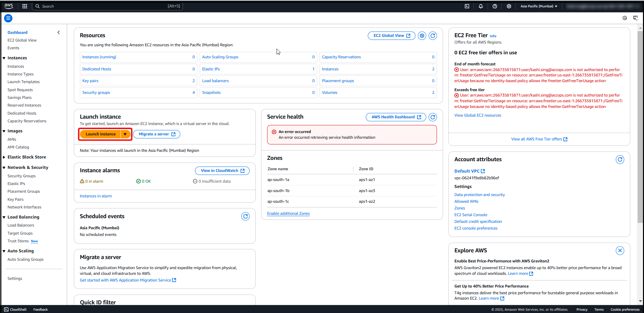The height and width of the screenshot is (313, 644).
Task: Collapse the left navigation sidebar
Action: pos(59,32)
